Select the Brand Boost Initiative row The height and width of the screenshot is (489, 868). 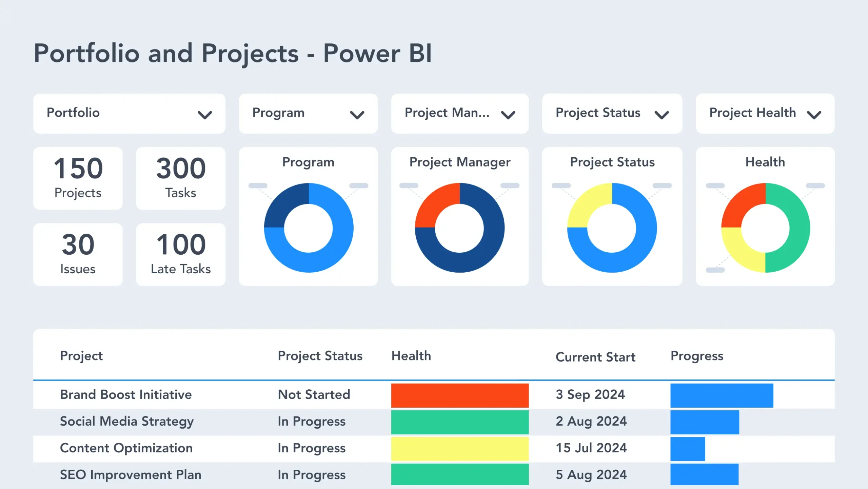(x=434, y=394)
